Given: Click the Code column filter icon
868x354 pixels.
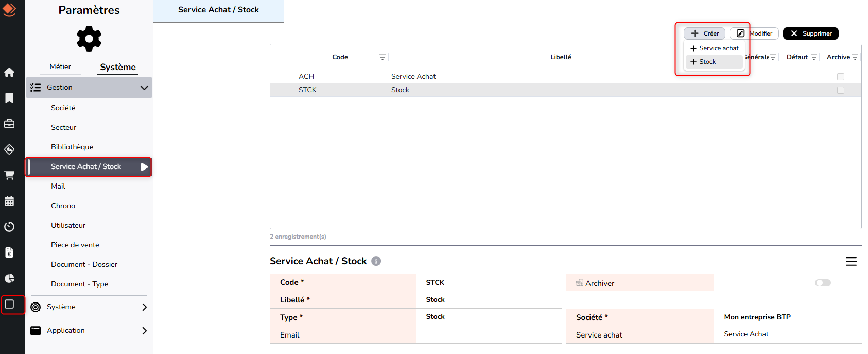Looking at the screenshot, I should pyautogui.click(x=383, y=57).
